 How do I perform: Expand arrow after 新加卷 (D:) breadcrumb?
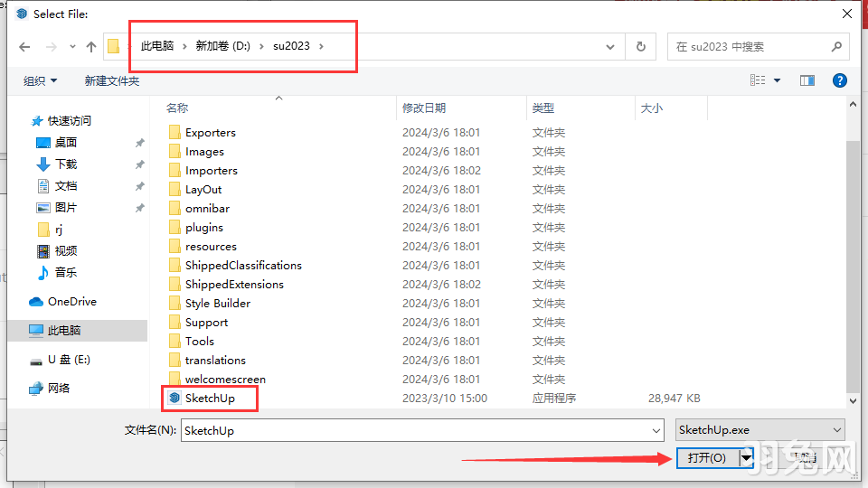262,46
